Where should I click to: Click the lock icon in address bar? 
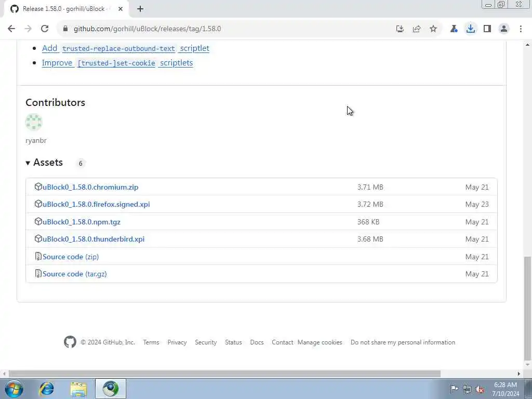pos(65,29)
